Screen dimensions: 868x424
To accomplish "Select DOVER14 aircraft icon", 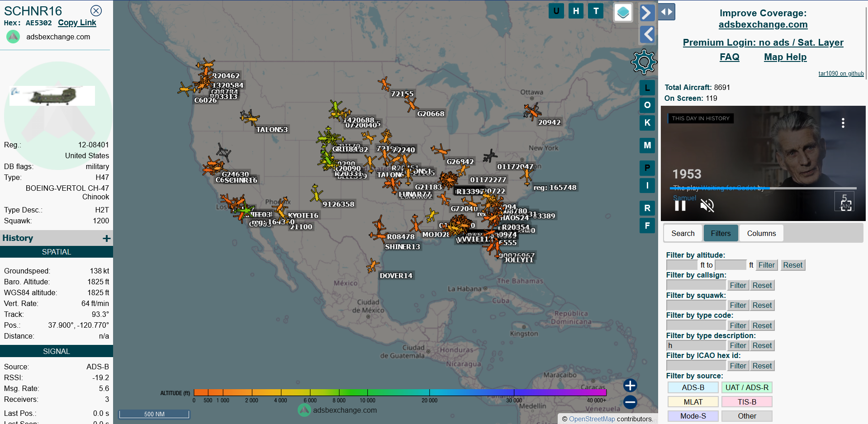I will pos(373,265).
